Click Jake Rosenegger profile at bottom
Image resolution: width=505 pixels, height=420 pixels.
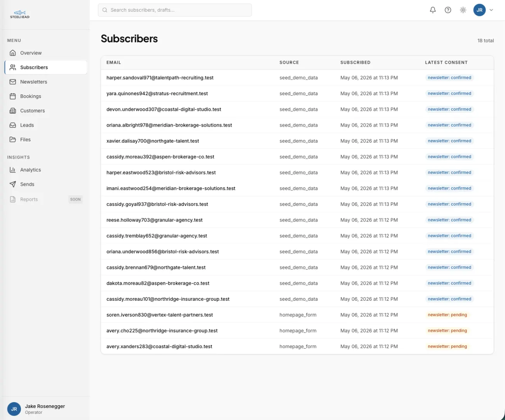45,409
